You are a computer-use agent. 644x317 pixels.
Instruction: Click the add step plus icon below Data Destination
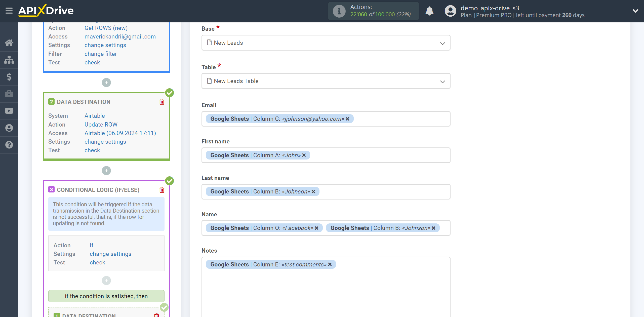tap(106, 170)
